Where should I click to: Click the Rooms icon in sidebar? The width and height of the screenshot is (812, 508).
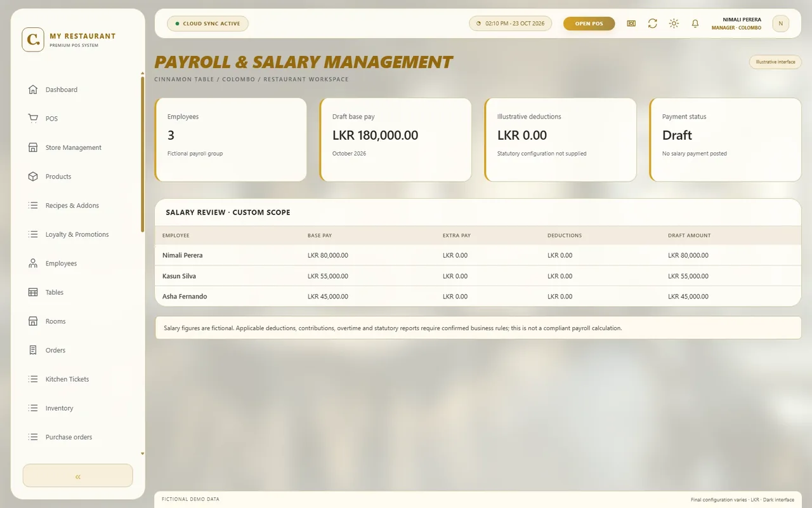point(33,321)
